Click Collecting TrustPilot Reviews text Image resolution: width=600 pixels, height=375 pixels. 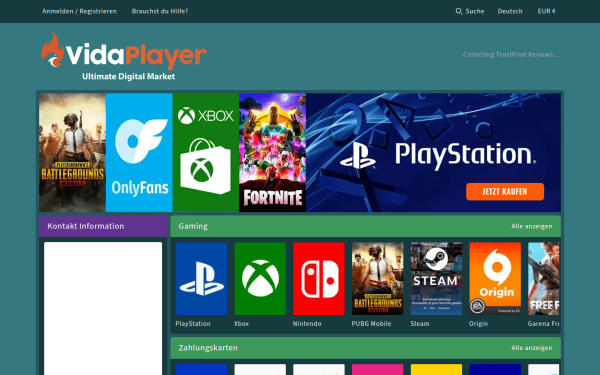(x=511, y=54)
